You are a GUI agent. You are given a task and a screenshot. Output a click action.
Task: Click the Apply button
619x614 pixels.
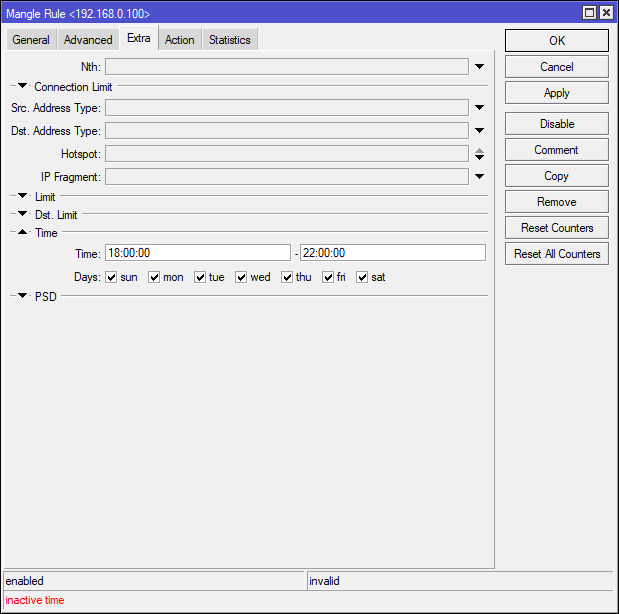tap(556, 93)
